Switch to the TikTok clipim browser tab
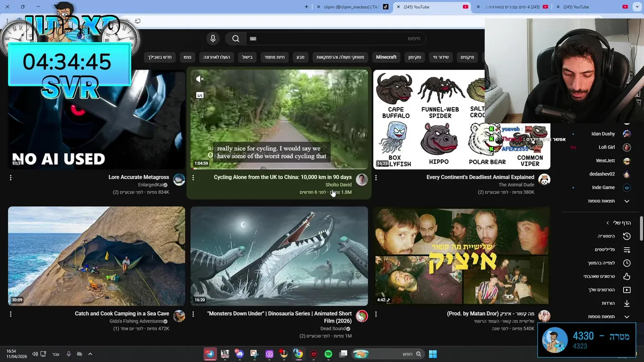644x362 pixels. 352,7
